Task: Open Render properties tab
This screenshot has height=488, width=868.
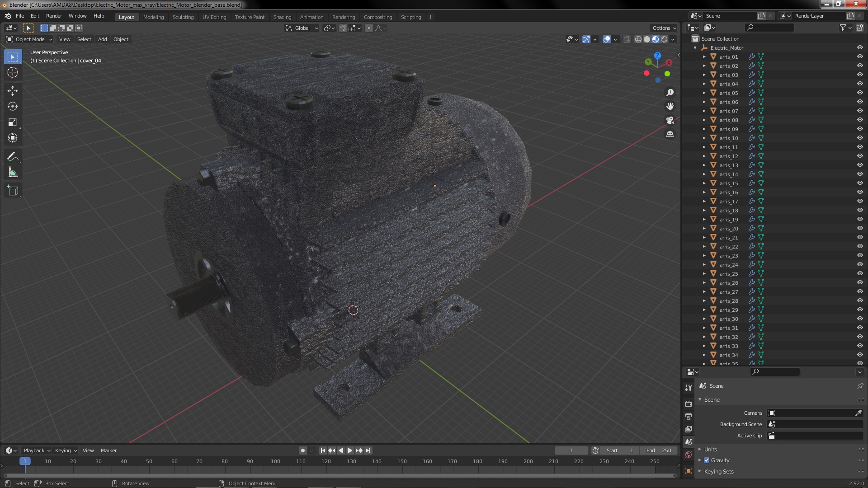Action: 689,404
